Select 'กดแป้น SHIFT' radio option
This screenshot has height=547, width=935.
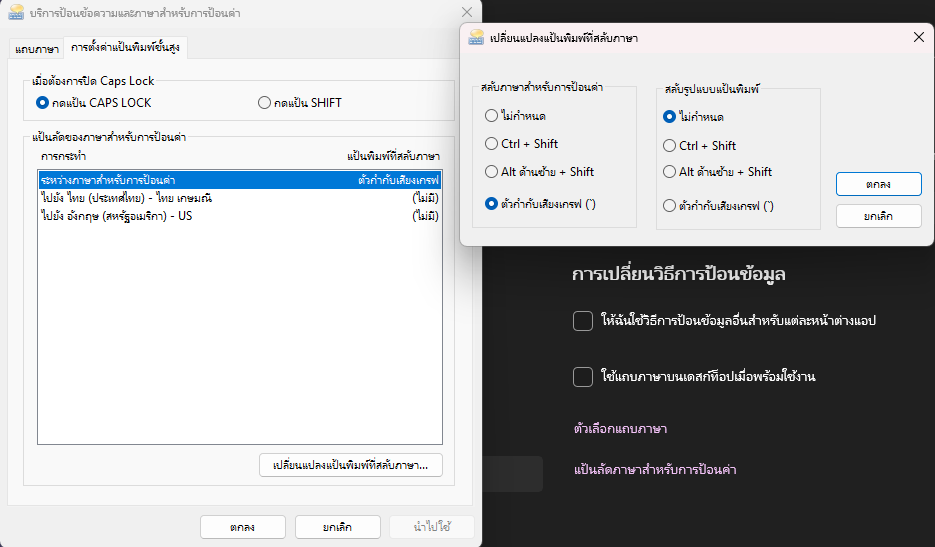[x=300, y=103]
